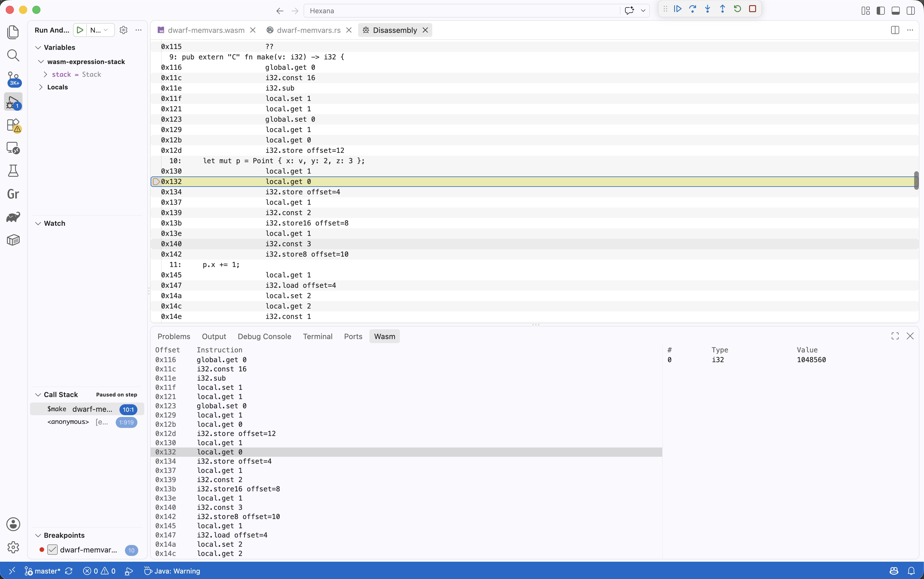Open the Terminal panel tab
The image size is (924, 579).
click(318, 336)
